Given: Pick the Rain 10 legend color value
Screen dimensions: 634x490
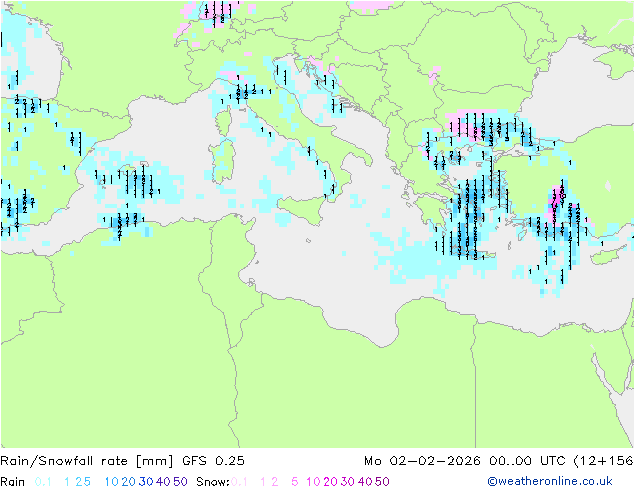Looking at the screenshot, I should [x=112, y=482].
